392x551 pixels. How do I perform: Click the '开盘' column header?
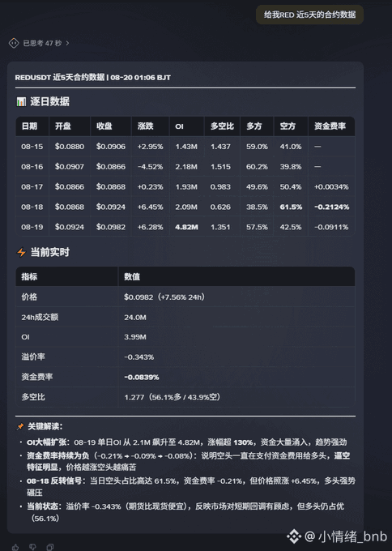click(x=63, y=126)
